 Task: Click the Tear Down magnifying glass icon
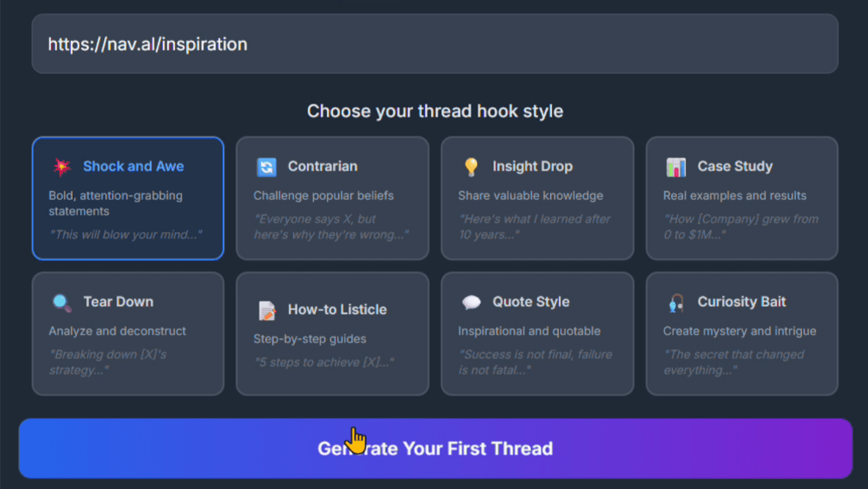point(62,302)
